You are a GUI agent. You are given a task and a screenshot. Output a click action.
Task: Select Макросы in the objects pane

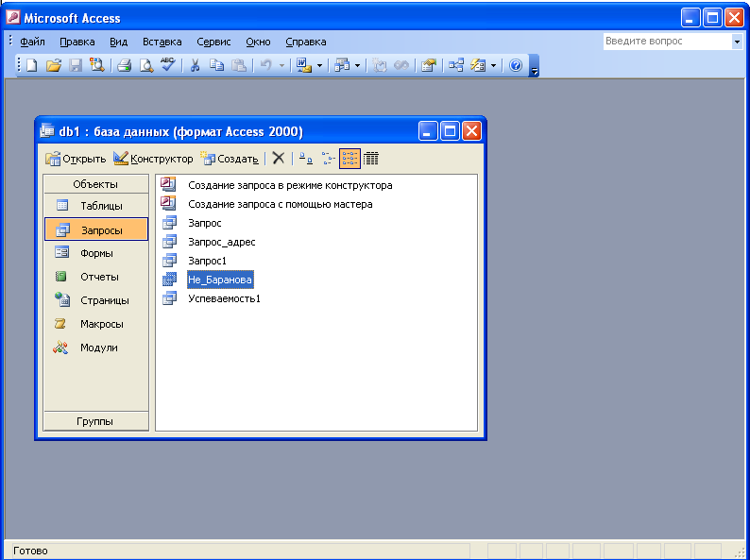95,324
